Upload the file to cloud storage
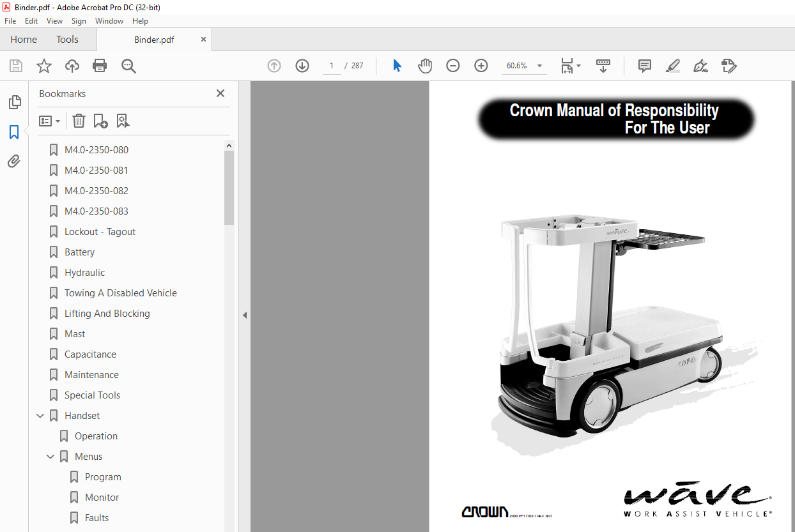795x532 pixels. 72,66
